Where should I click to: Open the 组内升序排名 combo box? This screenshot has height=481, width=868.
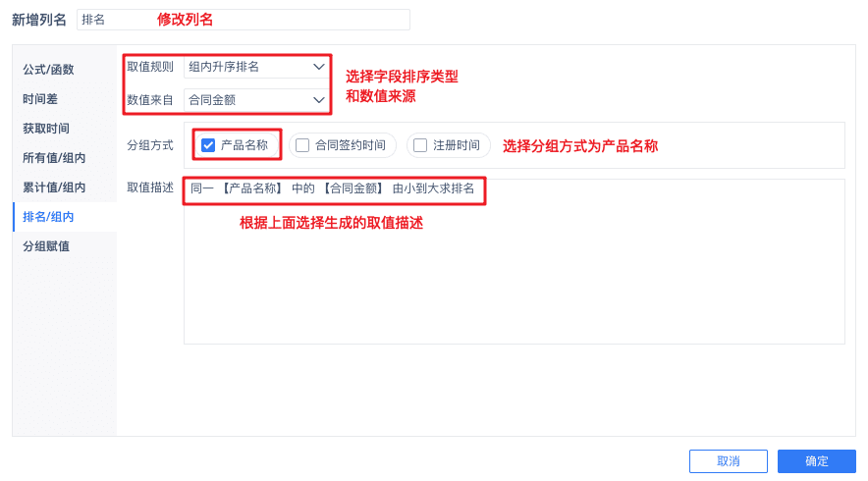click(256, 67)
